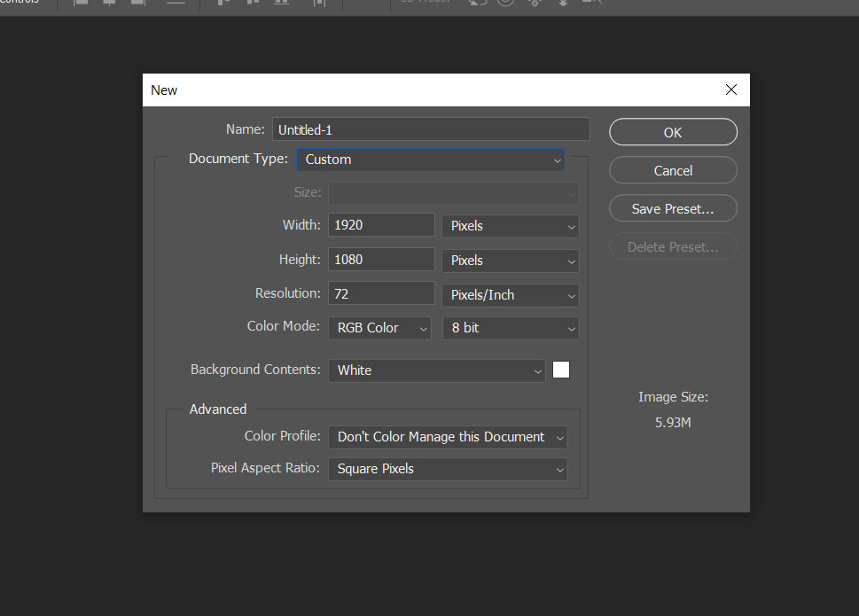Viewport: 859px width, 616px height.
Task: Select the align vertical centers icon
Action: coord(109,4)
